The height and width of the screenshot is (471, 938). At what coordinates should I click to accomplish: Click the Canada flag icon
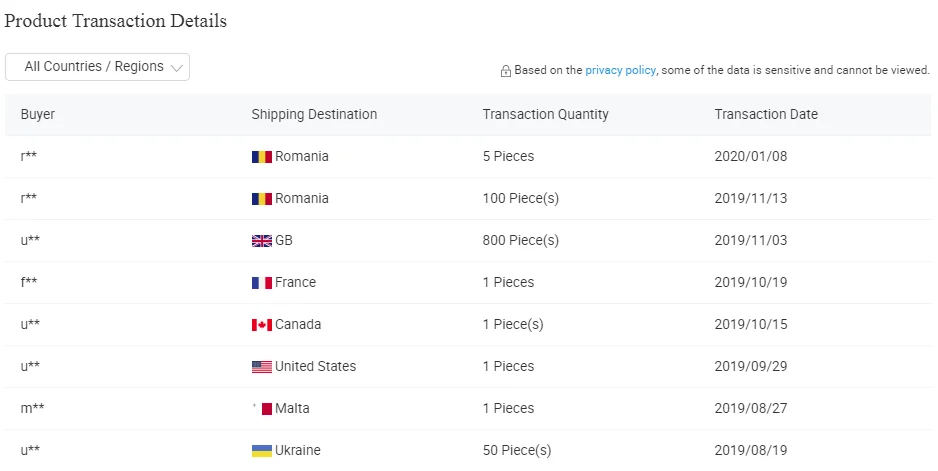coord(261,325)
